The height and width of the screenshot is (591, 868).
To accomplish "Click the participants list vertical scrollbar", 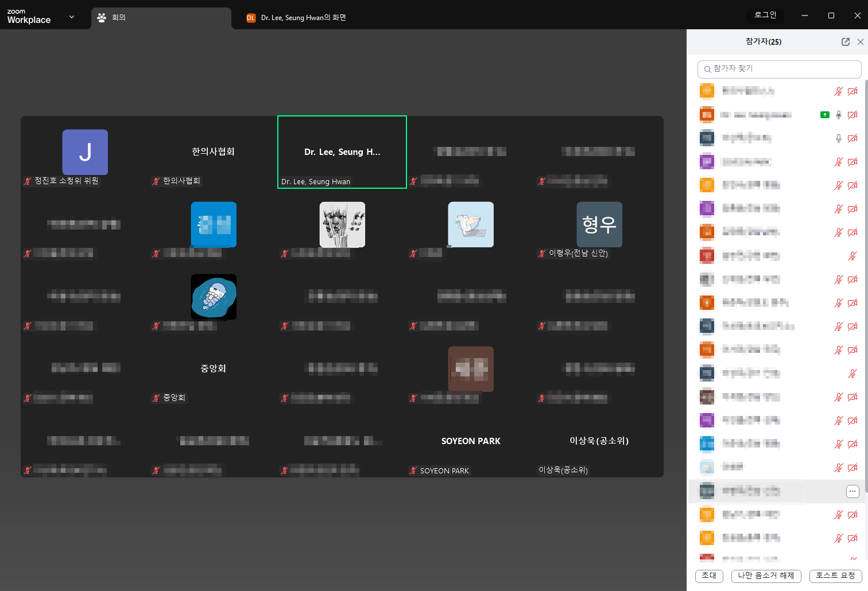I will tap(865, 287).
